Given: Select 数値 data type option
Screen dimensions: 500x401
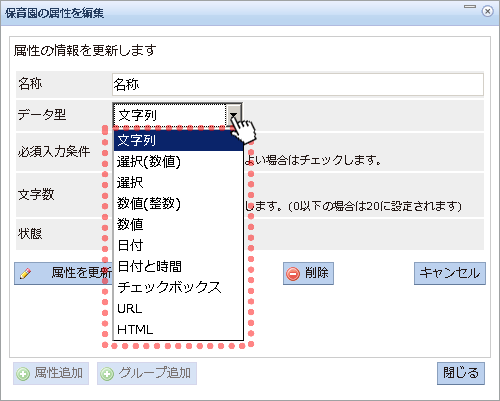Looking at the screenshot, I should pos(178,224).
